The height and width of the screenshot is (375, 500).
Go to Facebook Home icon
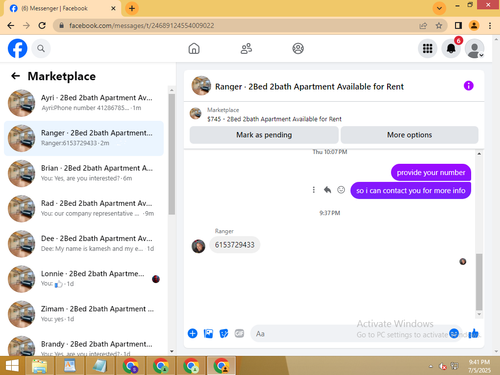[194, 49]
